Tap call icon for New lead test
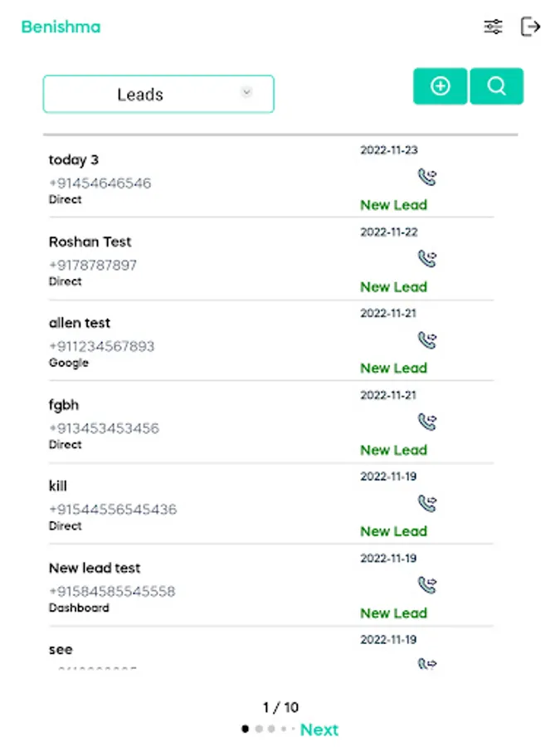Image resolution: width=560 pixels, height=747 pixels. tap(426, 586)
